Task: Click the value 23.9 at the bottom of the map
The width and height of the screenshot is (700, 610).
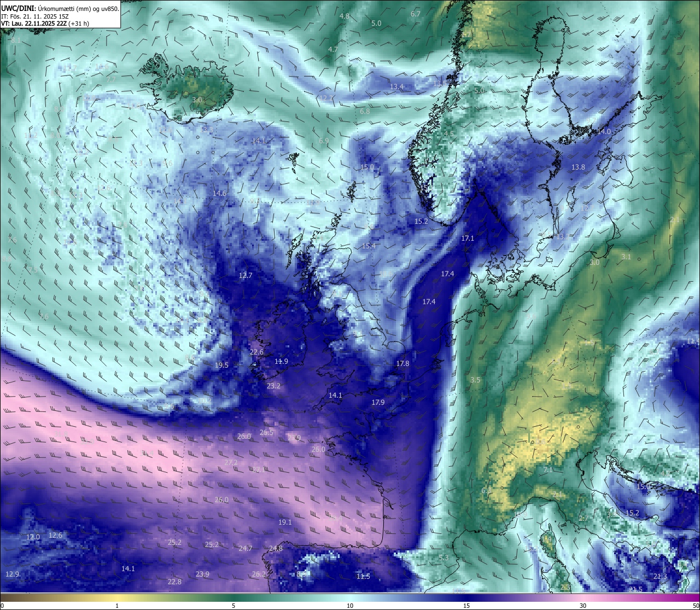Action: pos(202,574)
